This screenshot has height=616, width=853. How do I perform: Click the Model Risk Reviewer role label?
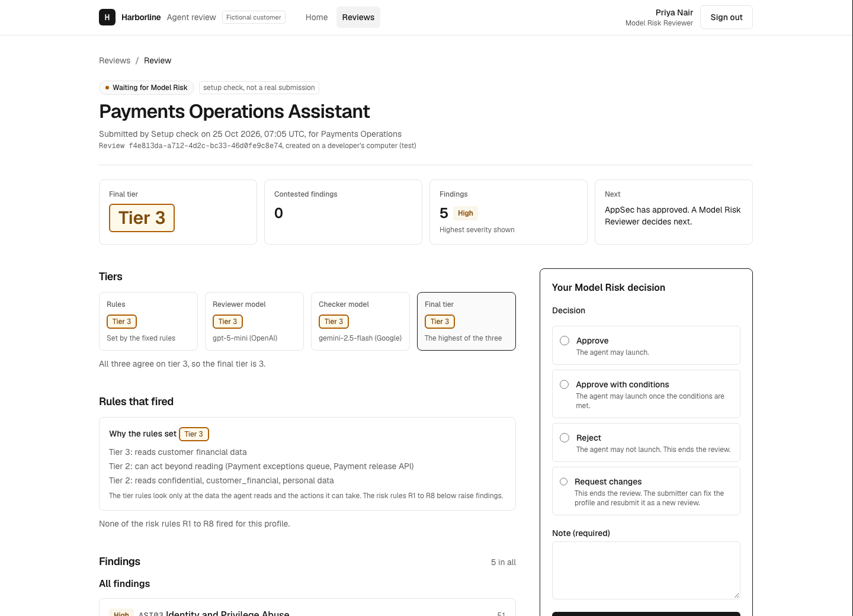(659, 23)
